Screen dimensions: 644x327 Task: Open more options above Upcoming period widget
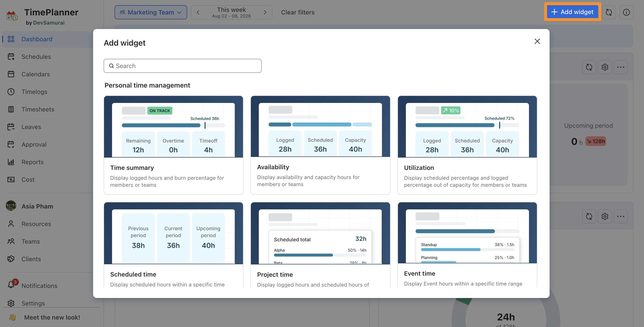(x=621, y=67)
